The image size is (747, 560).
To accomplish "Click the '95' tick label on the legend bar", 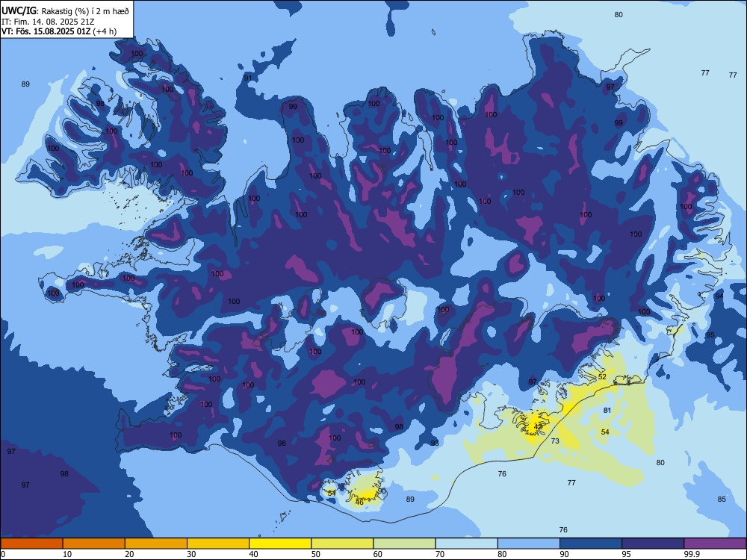I will 626,554.
